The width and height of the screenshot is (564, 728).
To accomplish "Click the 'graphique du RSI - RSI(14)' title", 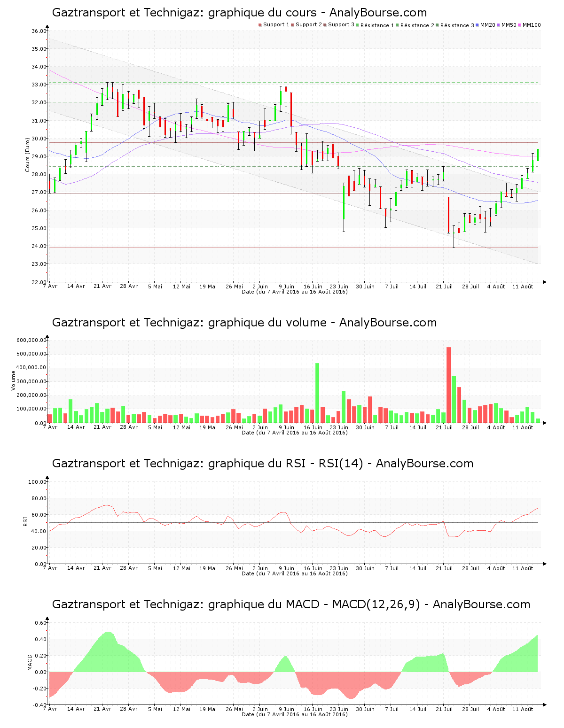I will click(x=263, y=464).
